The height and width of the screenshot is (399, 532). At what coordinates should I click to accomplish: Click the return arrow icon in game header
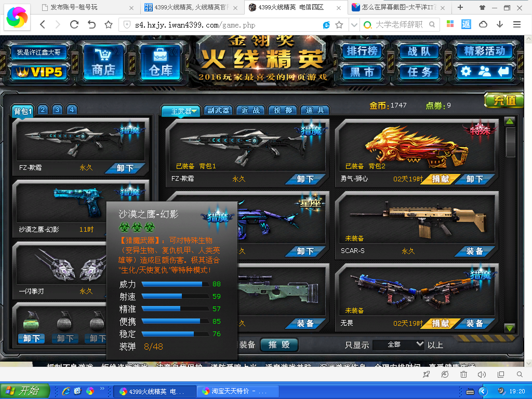[x=503, y=71]
